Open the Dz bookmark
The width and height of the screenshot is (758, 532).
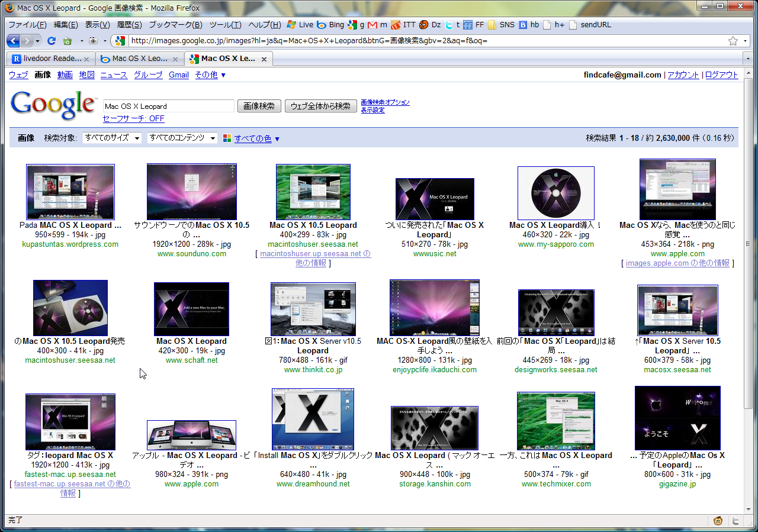tap(431, 25)
